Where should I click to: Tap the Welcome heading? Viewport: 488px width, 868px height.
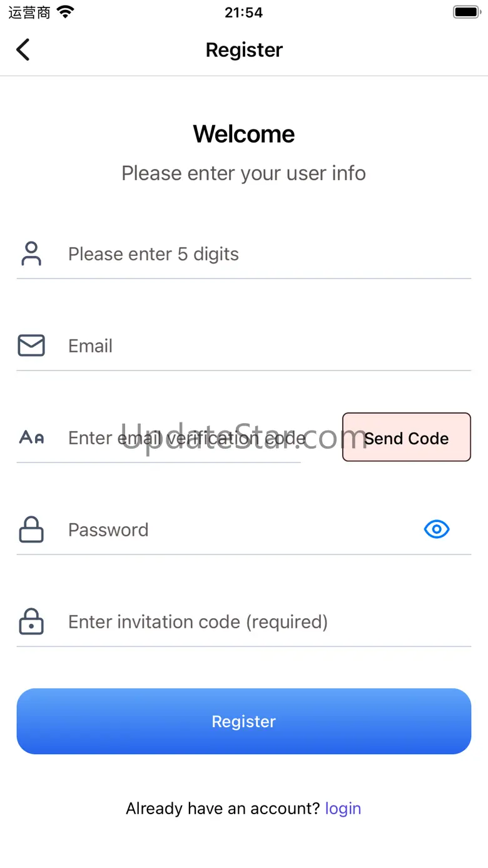(x=244, y=134)
